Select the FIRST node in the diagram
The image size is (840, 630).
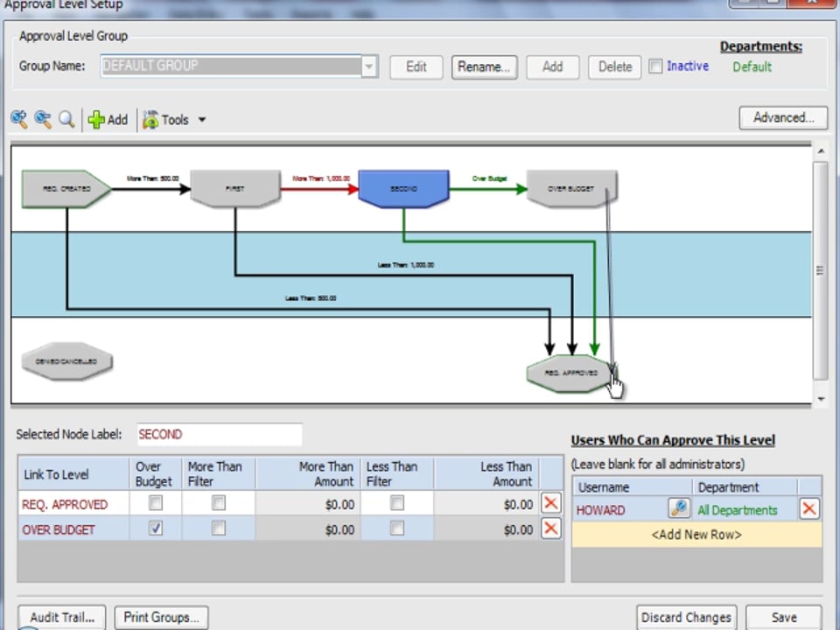click(234, 189)
